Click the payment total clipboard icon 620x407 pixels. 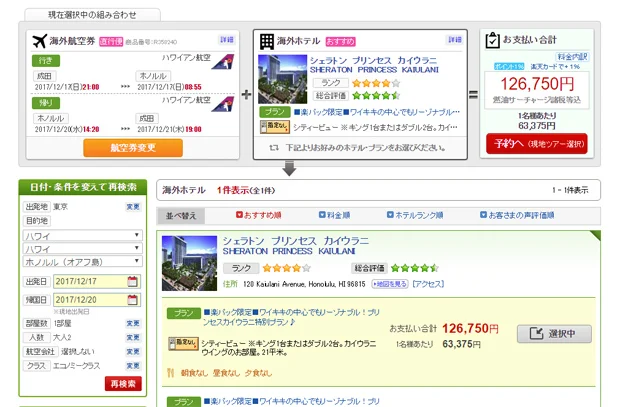493,41
